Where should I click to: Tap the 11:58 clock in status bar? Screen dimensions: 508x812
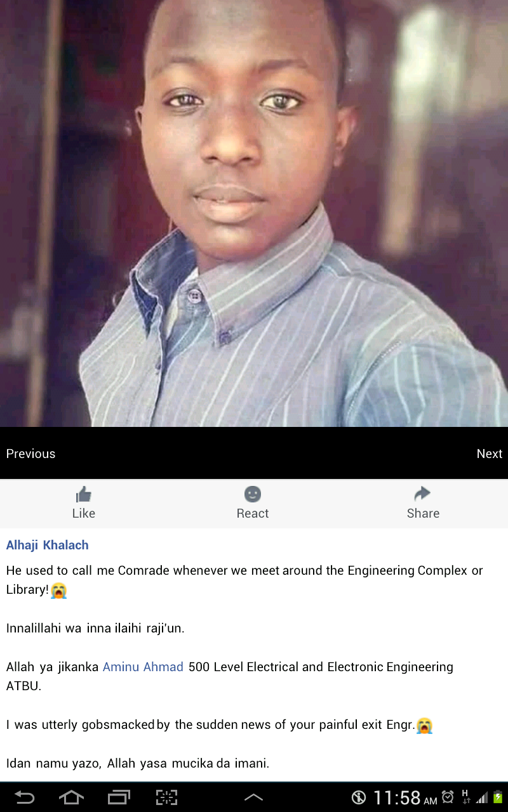point(396,797)
